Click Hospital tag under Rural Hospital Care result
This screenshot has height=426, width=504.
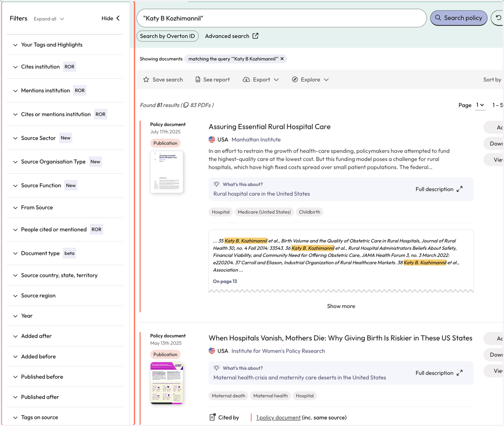220,212
